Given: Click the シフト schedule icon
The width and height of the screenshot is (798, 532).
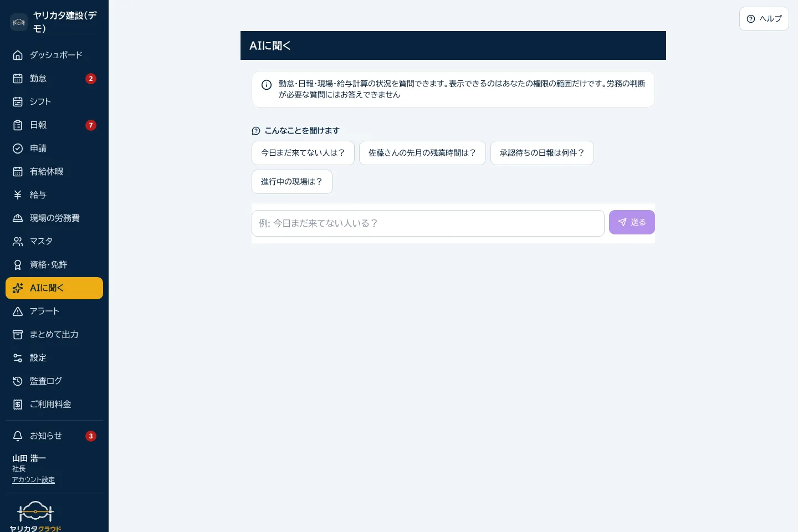Looking at the screenshot, I should coord(18,101).
